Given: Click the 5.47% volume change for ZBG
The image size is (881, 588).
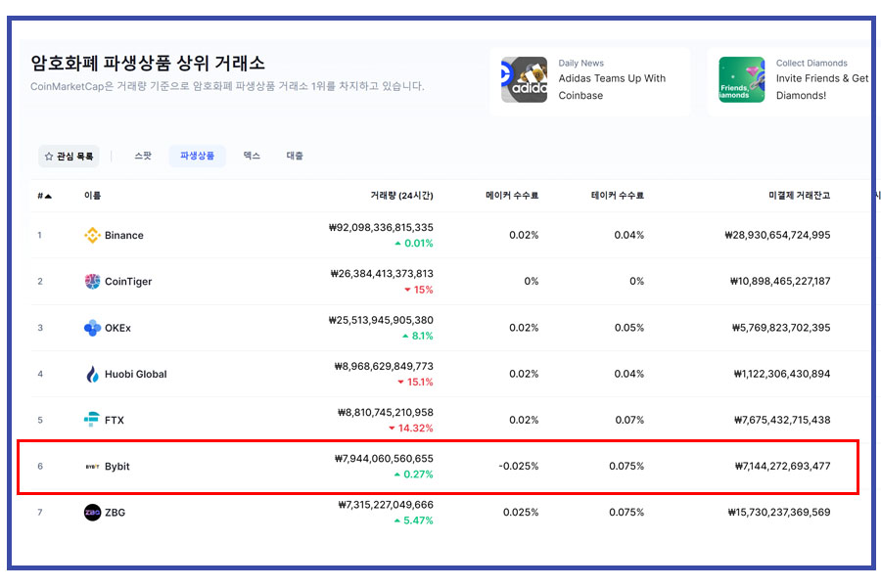Looking at the screenshot, I should click(413, 520).
